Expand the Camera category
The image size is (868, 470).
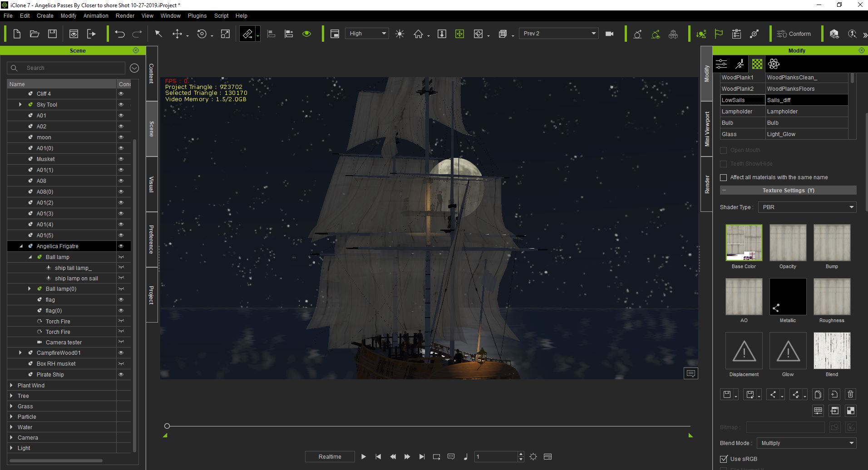(x=11, y=437)
